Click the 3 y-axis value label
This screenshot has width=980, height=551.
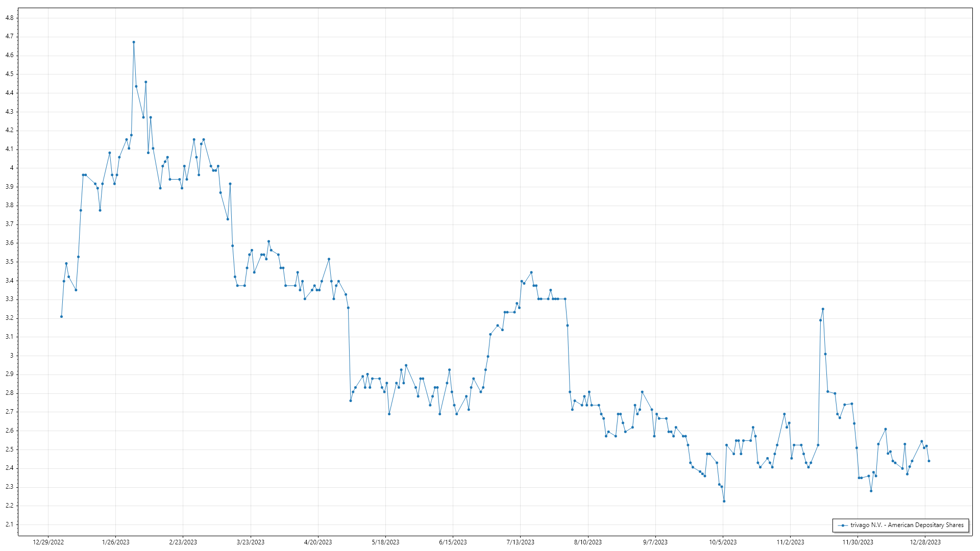[12, 356]
